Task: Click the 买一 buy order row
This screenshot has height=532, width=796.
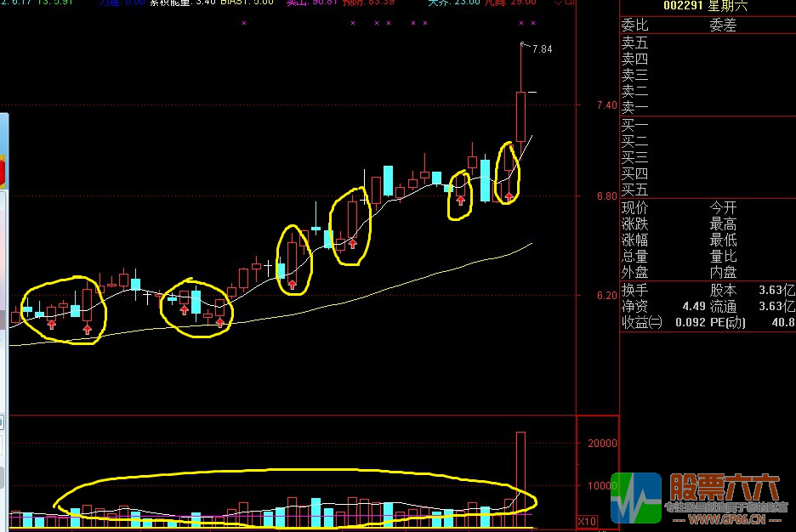Action: (x=634, y=126)
